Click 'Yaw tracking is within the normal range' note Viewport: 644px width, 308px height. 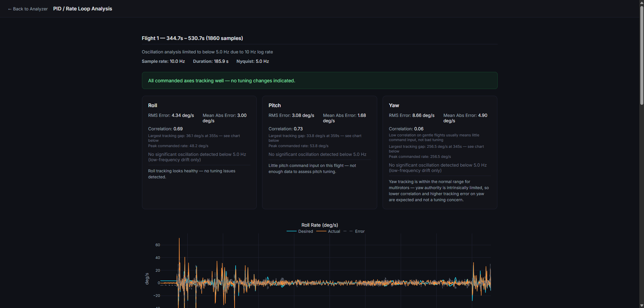point(439,191)
